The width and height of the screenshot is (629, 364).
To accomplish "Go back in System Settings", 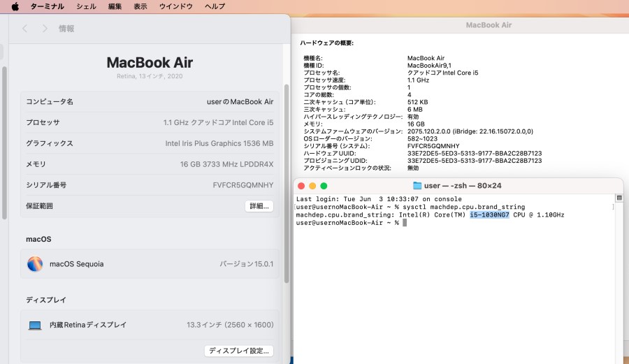I will point(25,29).
